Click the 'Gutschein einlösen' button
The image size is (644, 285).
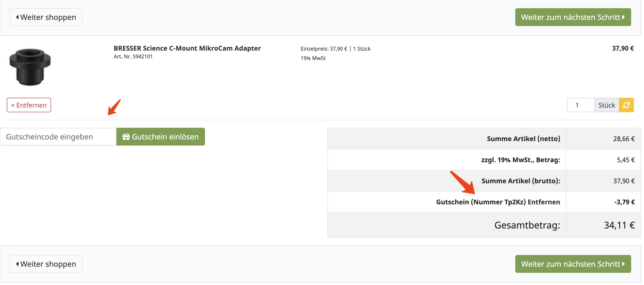[x=161, y=136]
